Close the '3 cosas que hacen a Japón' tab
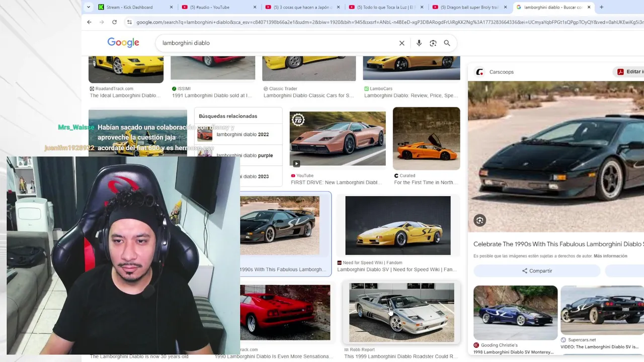 [338, 7]
